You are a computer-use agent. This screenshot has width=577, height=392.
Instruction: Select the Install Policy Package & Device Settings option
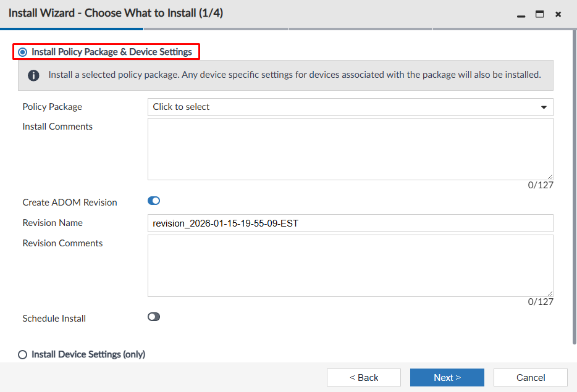[x=22, y=52]
